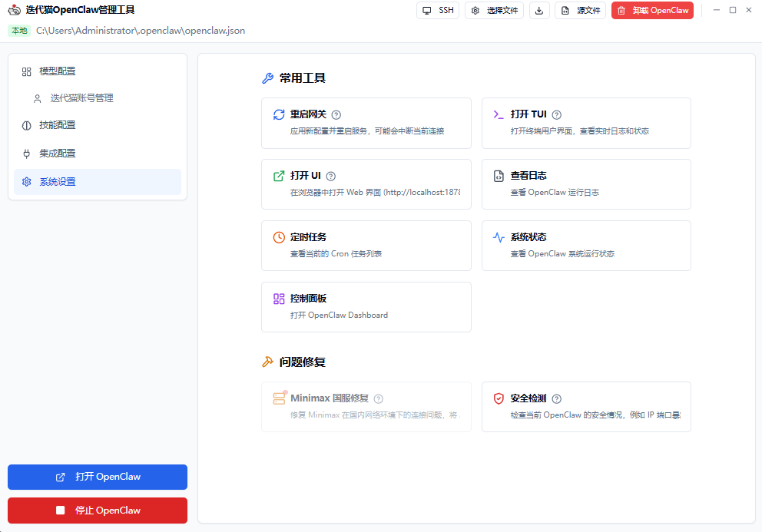Viewport: 762px width, 532px height.
Task: Click the external-link icon on the 打开 UI card
Action: pyautogui.click(x=278, y=175)
